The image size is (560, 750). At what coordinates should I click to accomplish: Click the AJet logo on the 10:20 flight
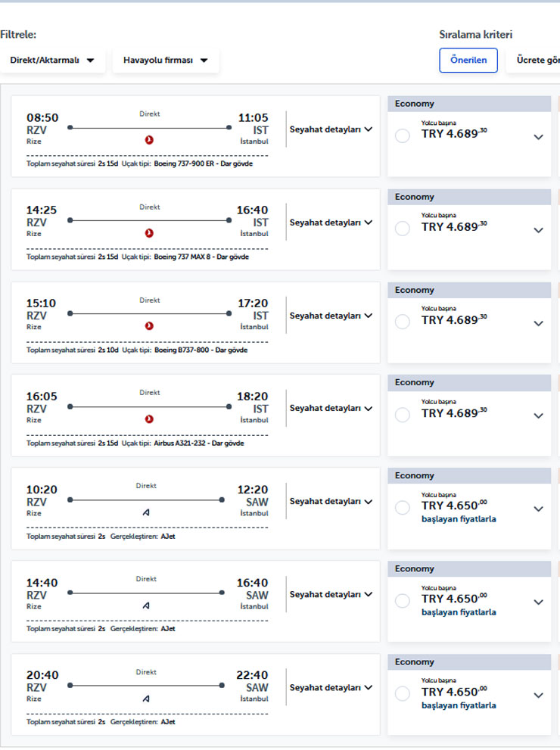point(146,512)
